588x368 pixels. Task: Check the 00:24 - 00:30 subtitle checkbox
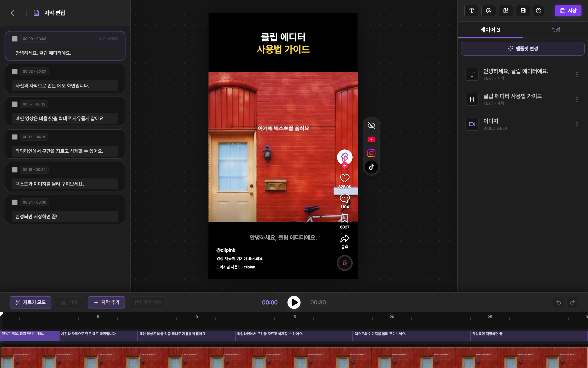tap(14, 202)
